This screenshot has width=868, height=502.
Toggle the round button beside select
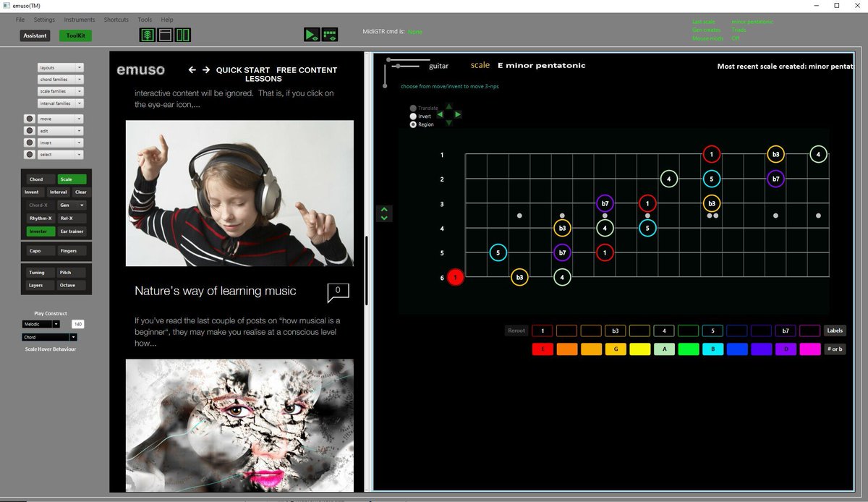pyautogui.click(x=29, y=155)
